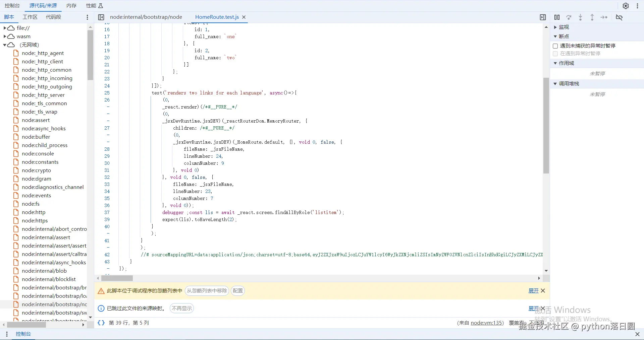The width and height of the screenshot is (644, 340).
Task: Open the 性能 performance tab
Action: point(91,6)
